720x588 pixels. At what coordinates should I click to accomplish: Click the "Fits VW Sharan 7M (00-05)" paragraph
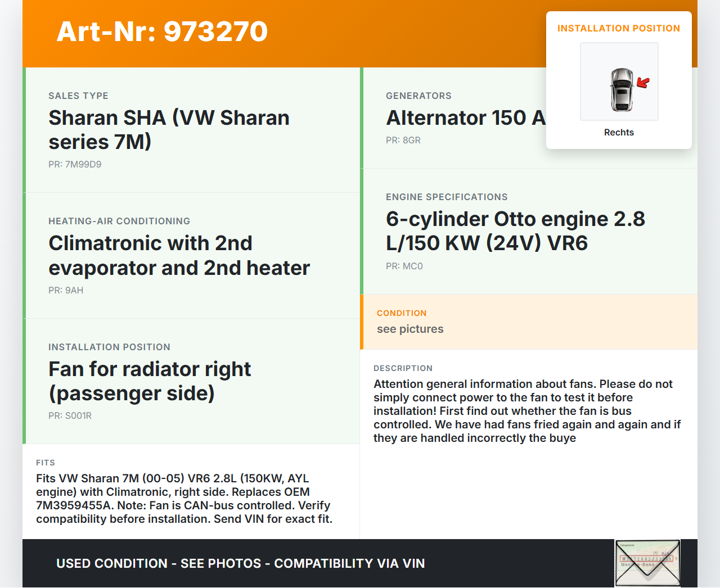coord(184,499)
